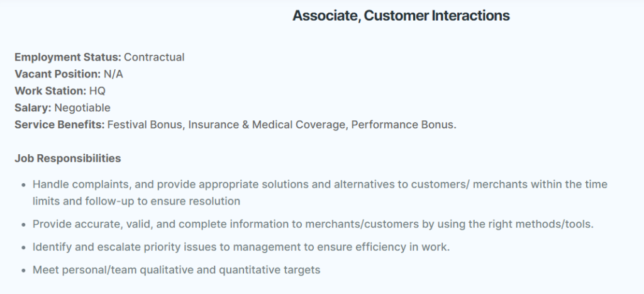The height and width of the screenshot is (294, 644).
Task: Select the 'Meet personal/team qualitative' bullet item
Action: click(176, 269)
